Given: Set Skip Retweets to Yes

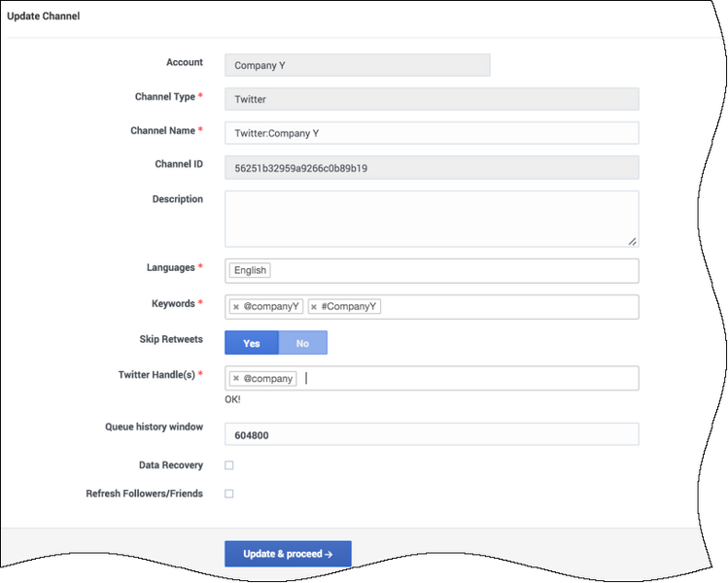Looking at the screenshot, I should tap(252, 343).
